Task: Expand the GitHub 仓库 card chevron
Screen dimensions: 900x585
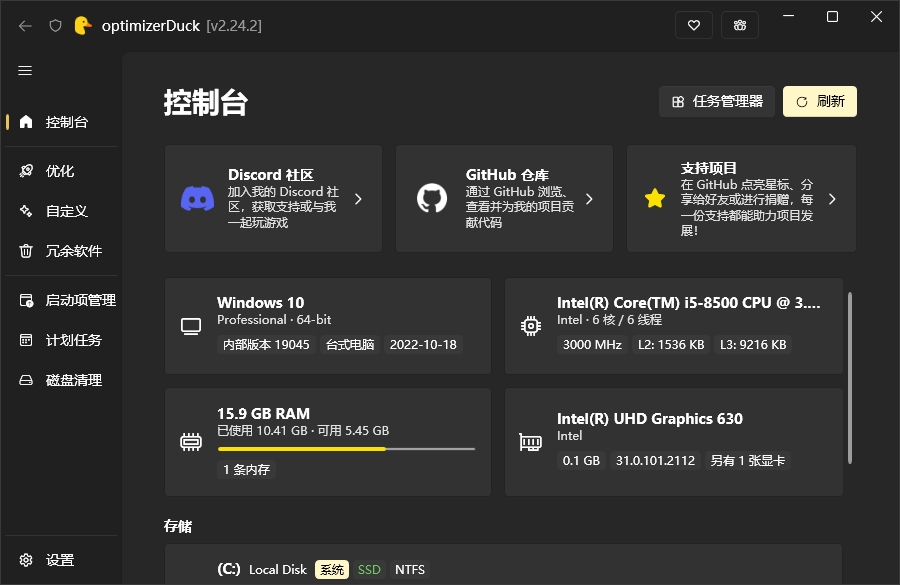Action: click(x=589, y=199)
